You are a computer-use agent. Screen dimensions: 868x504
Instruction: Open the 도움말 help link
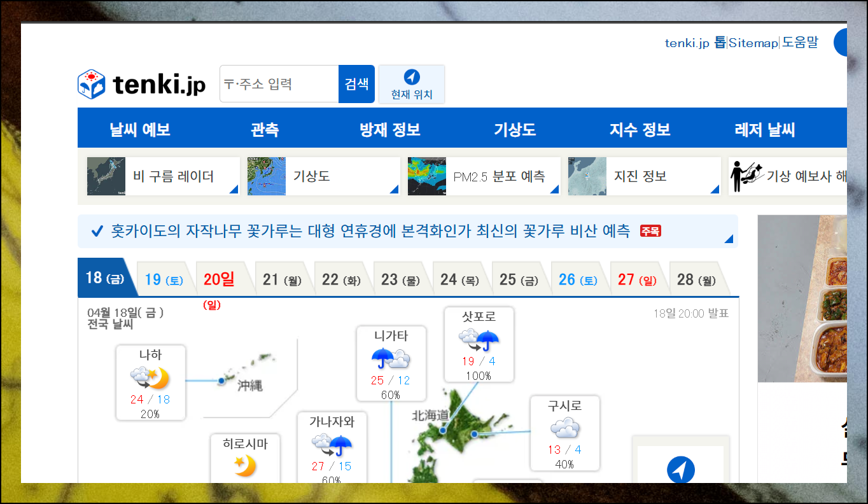[800, 43]
